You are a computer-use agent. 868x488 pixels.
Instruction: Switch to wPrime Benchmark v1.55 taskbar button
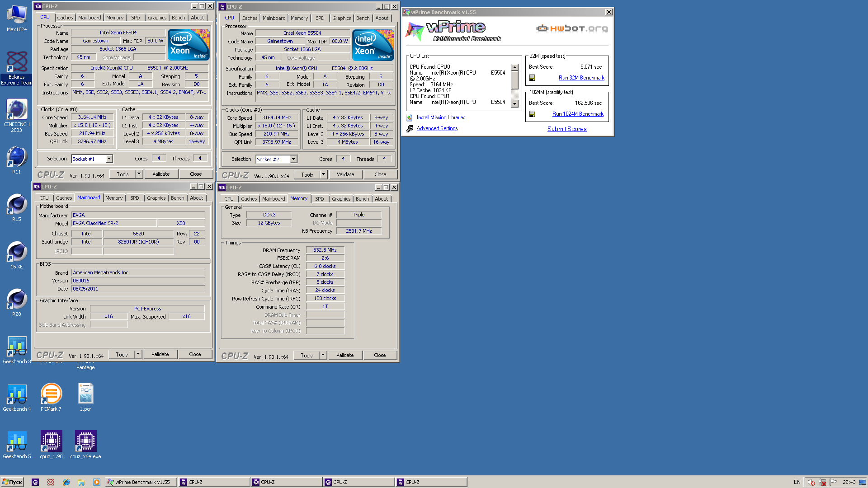[141, 482]
